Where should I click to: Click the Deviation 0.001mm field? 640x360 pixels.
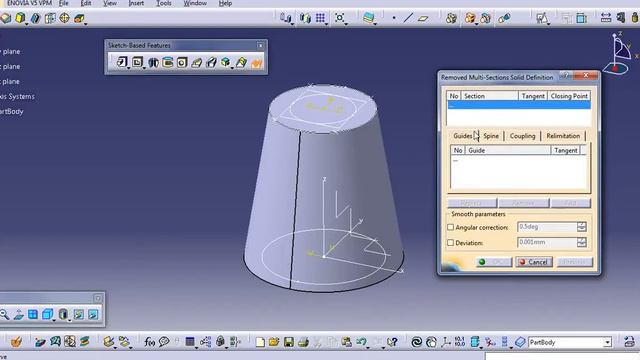tap(547, 242)
